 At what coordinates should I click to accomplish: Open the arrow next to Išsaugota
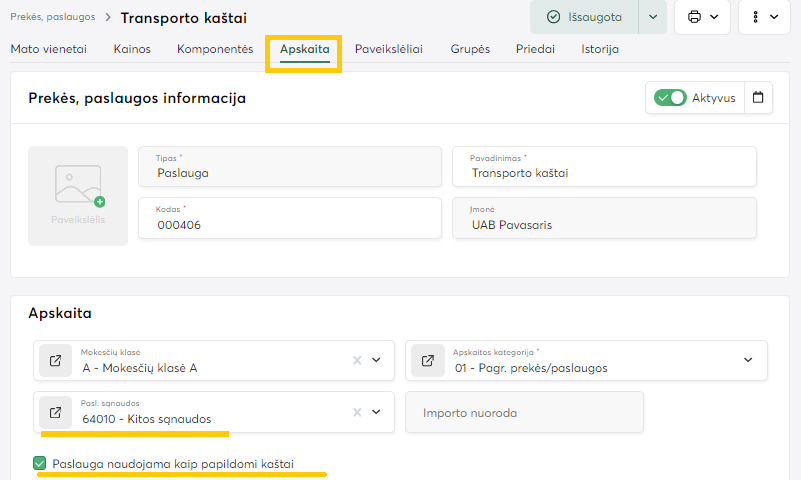click(x=653, y=17)
